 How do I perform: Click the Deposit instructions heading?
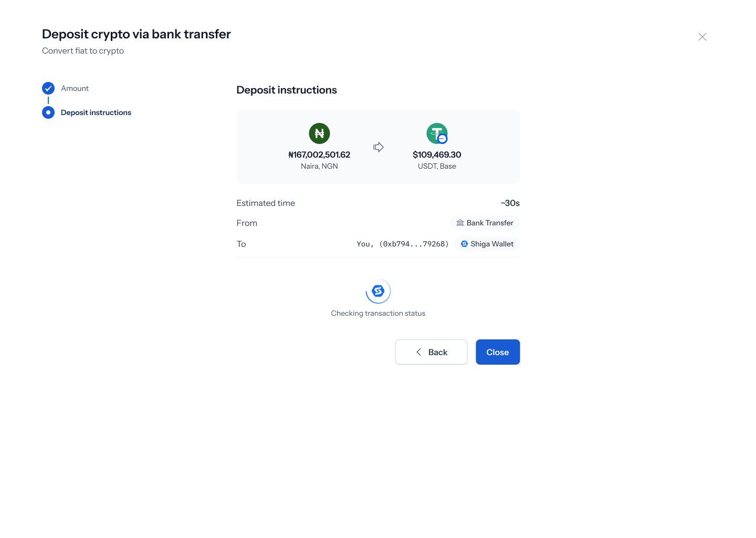pyautogui.click(x=287, y=90)
